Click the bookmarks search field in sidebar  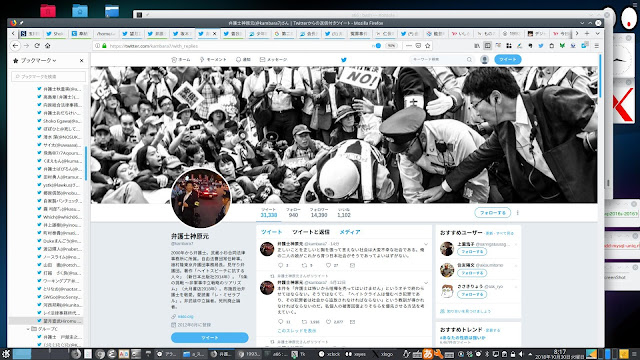(49, 76)
